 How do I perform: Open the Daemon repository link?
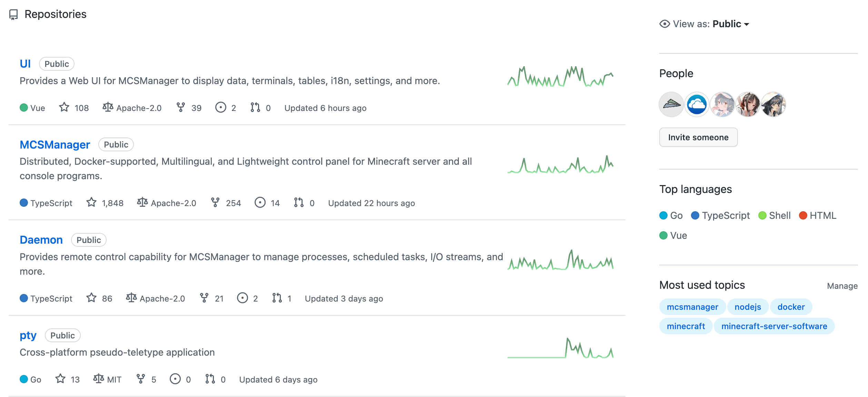tap(41, 240)
